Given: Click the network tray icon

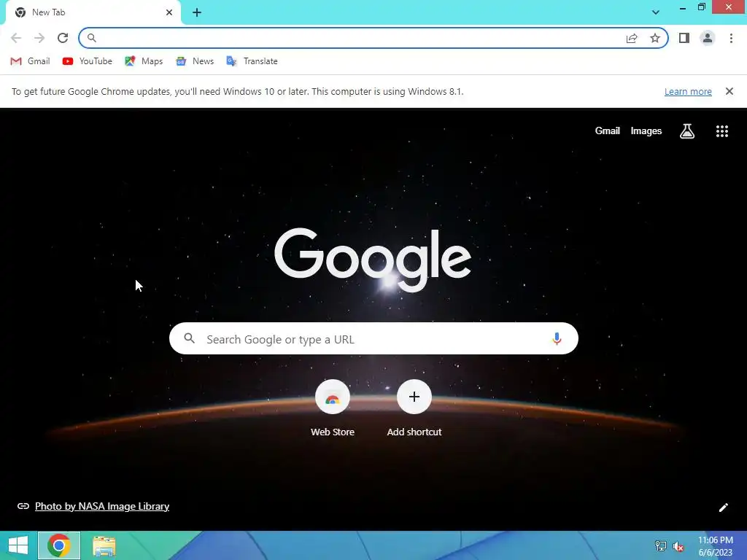Looking at the screenshot, I should tap(661, 546).
